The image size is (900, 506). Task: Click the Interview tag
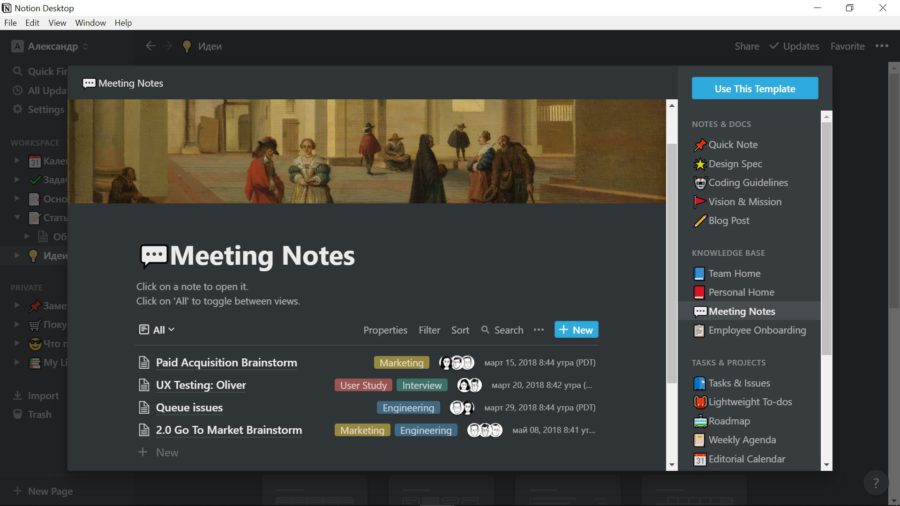[422, 385]
